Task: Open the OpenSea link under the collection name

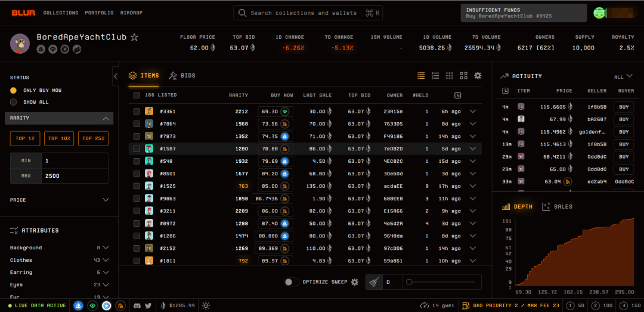Action: [41, 50]
